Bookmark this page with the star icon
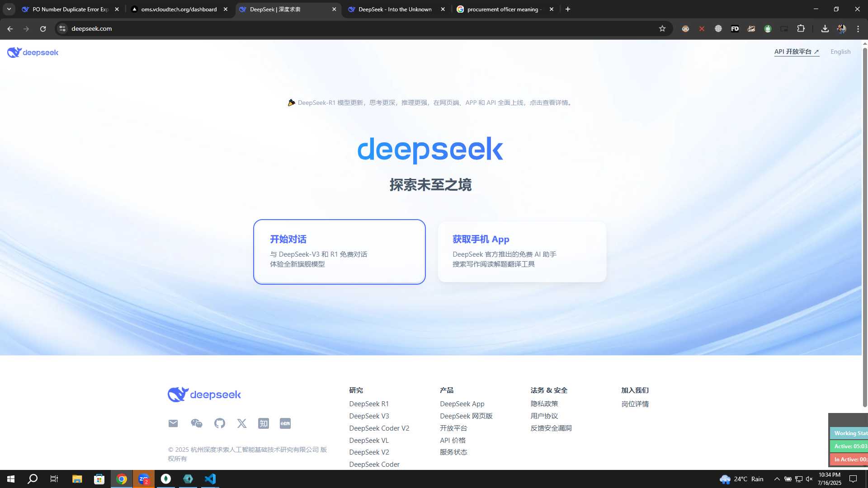 [662, 28]
